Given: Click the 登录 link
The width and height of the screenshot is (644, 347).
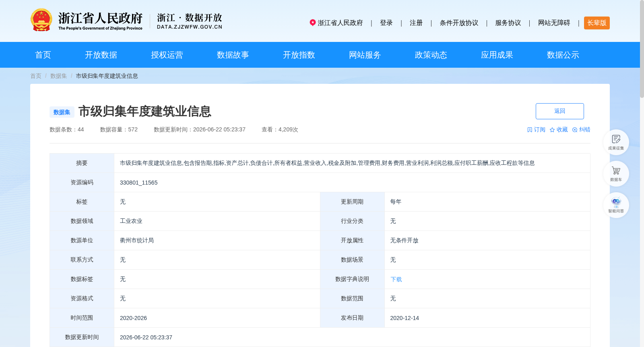Looking at the screenshot, I should tap(386, 23).
